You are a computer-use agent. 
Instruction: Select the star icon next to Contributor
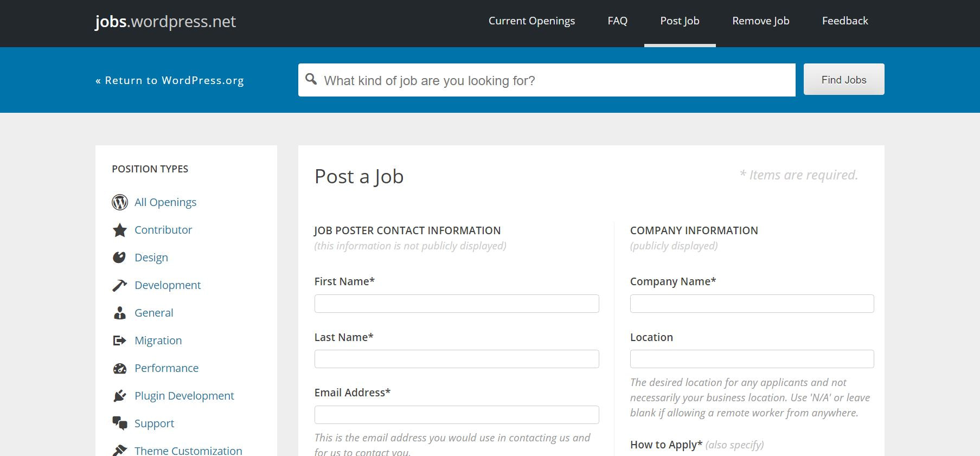(x=119, y=229)
